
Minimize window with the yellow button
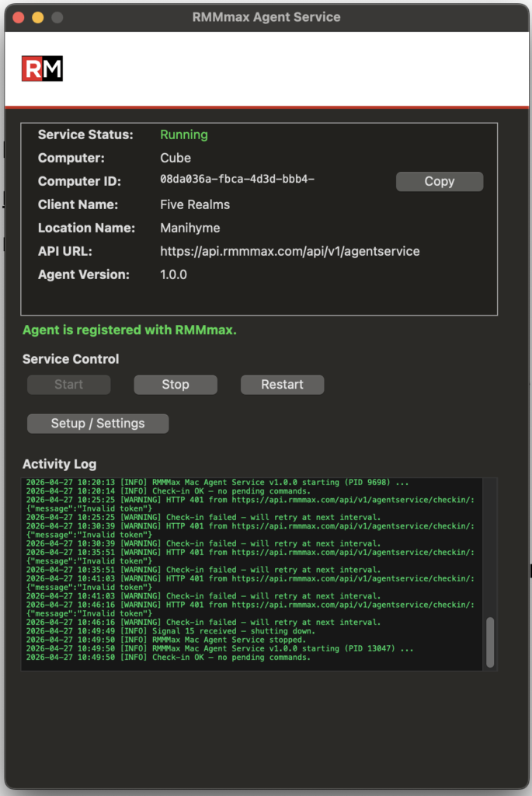(x=38, y=17)
